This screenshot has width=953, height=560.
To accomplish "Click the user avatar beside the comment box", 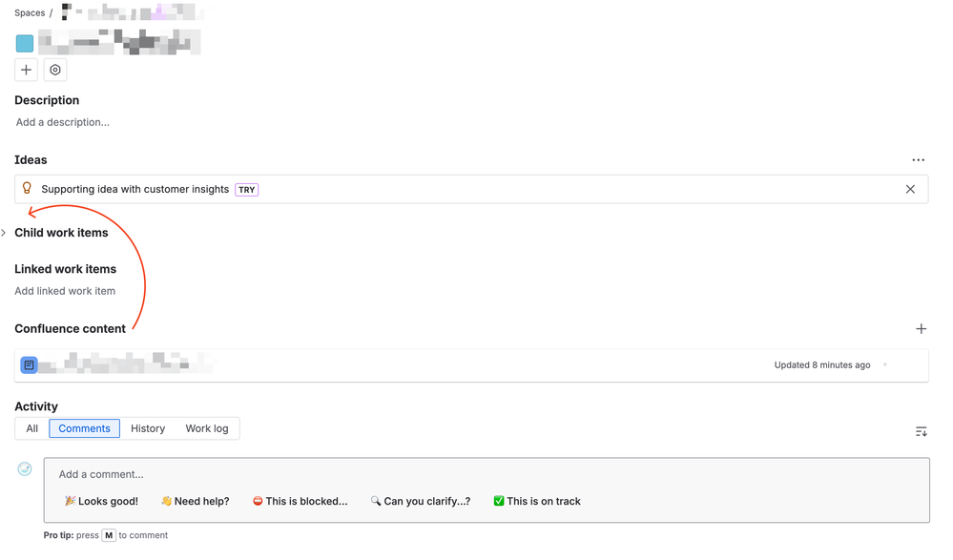I will [x=25, y=468].
